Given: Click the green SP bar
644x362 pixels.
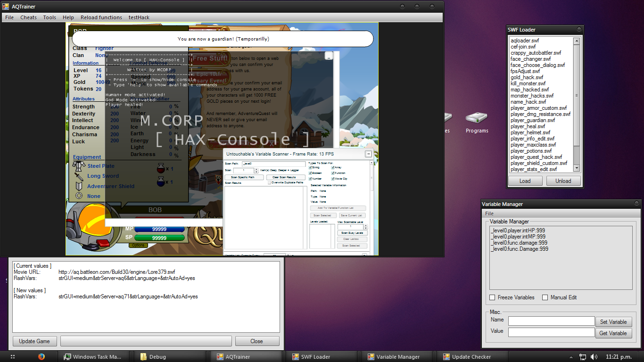Looking at the screenshot, I should click(x=159, y=238).
